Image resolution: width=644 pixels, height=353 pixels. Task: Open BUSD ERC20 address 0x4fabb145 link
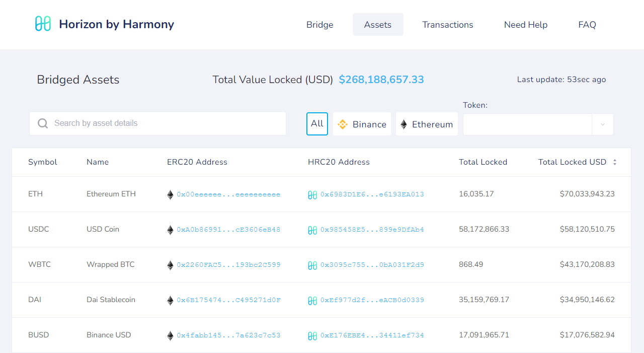pos(228,335)
